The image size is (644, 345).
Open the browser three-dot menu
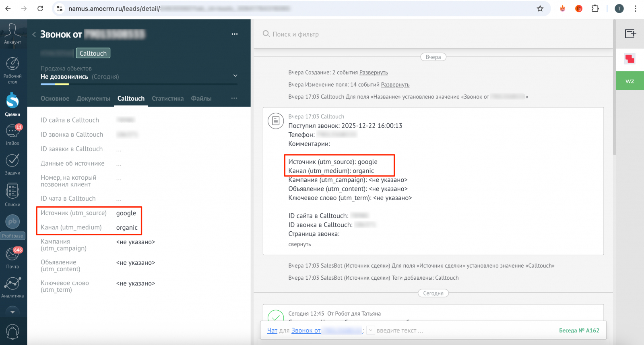tap(636, 8)
